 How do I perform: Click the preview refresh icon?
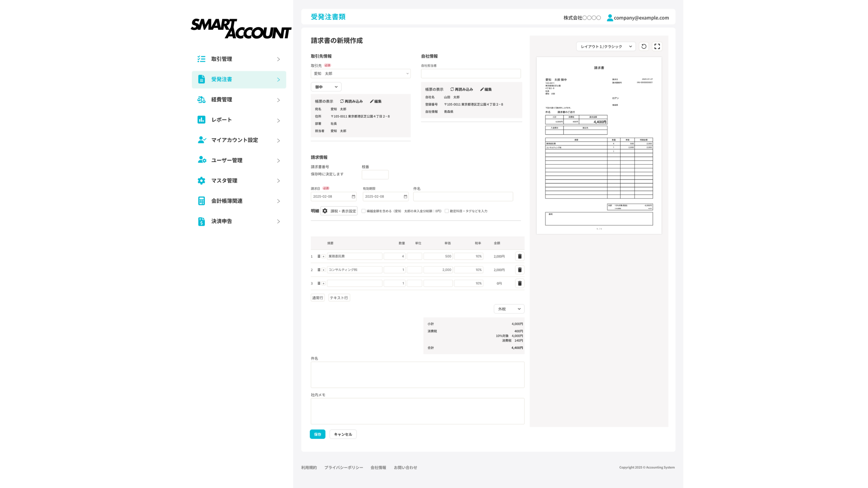tap(644, 46)
